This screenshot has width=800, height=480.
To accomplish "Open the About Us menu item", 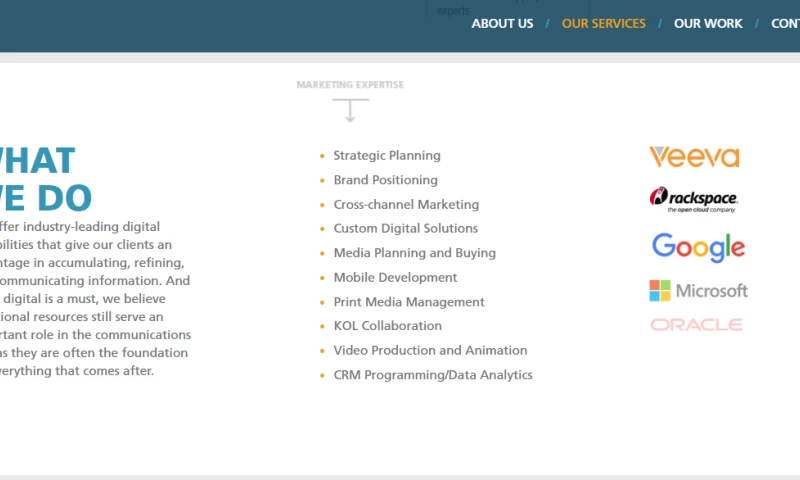I will pyautogui.click(x=502, y=24).
